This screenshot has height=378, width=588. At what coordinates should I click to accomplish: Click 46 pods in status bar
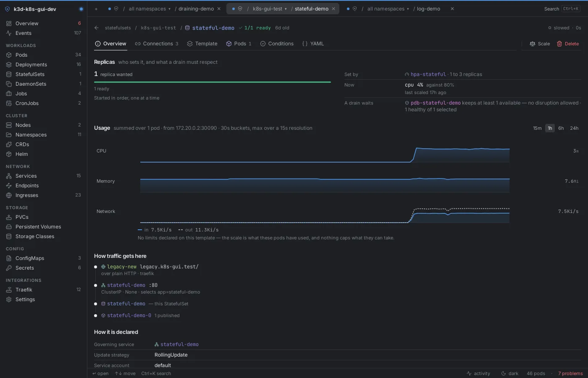[x=536, y=373]
